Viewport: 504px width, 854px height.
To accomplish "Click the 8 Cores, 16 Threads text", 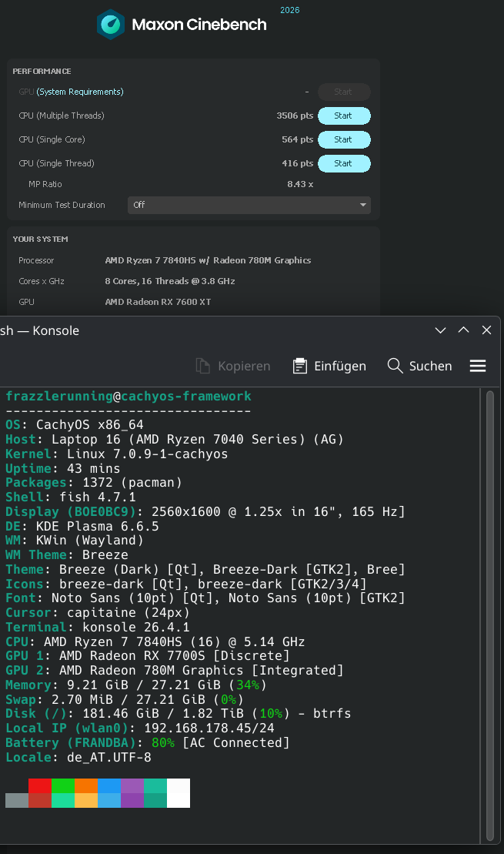I will [170, 281].
